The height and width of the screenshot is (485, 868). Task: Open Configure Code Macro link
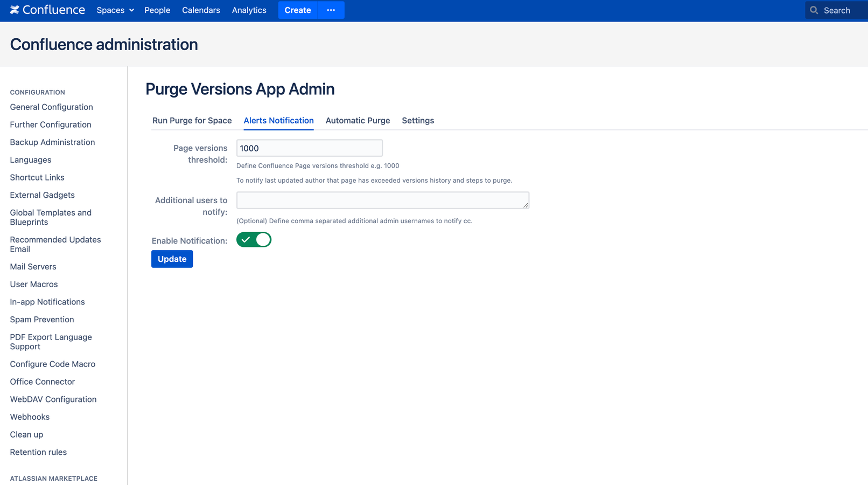[x=52, y=364]
